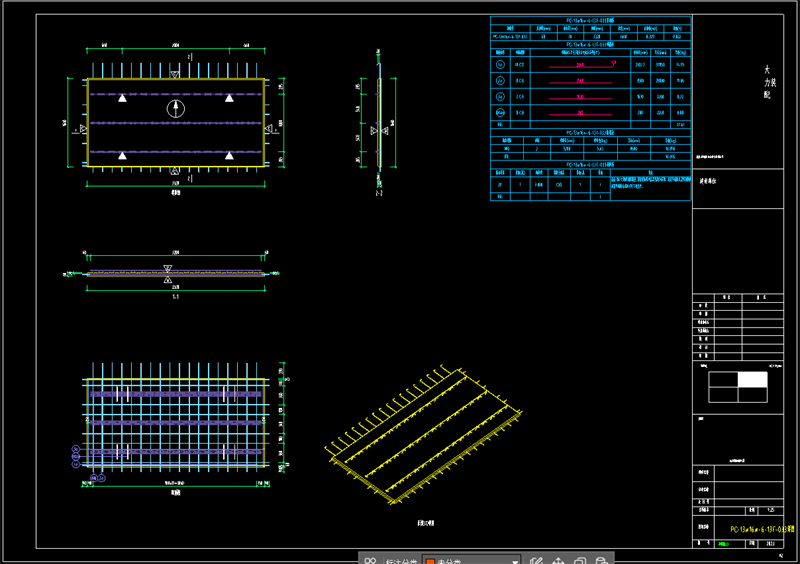Open the 未分类 annotation category dropdown
Viewport: 800px width, 564px height.
pos(471,561)
